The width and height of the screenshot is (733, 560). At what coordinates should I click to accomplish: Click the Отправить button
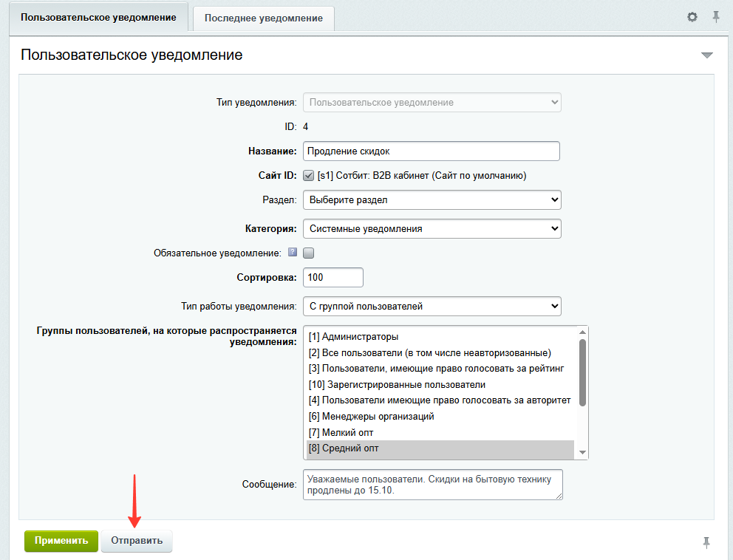click(137, 541)
